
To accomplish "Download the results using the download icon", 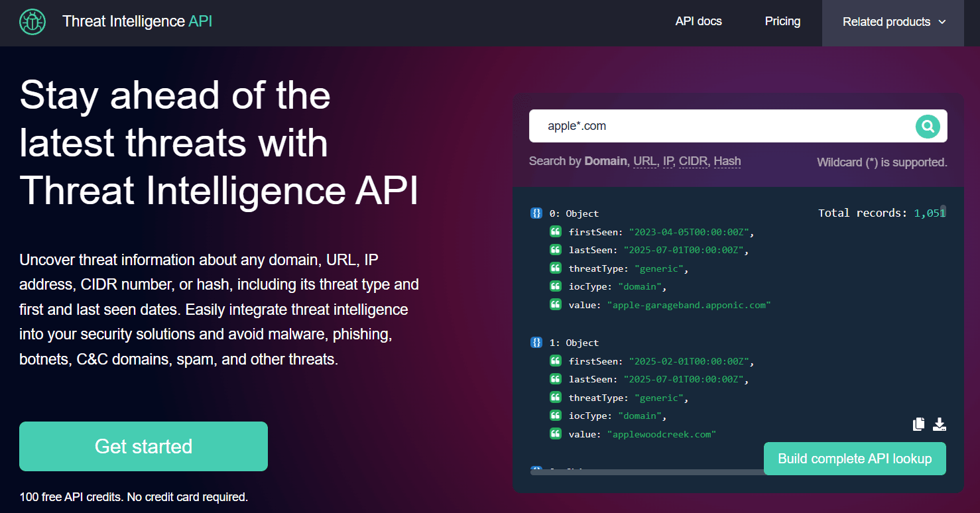I will pos(940,424).
